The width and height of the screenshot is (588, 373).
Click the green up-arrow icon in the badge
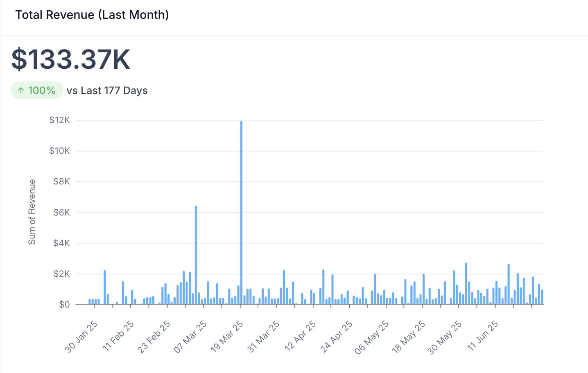[21, 90]
